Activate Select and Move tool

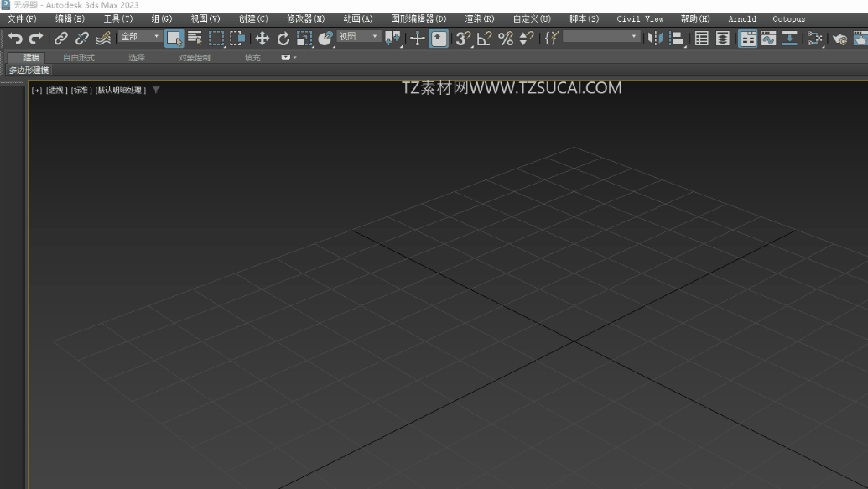(x=262, y=39)
